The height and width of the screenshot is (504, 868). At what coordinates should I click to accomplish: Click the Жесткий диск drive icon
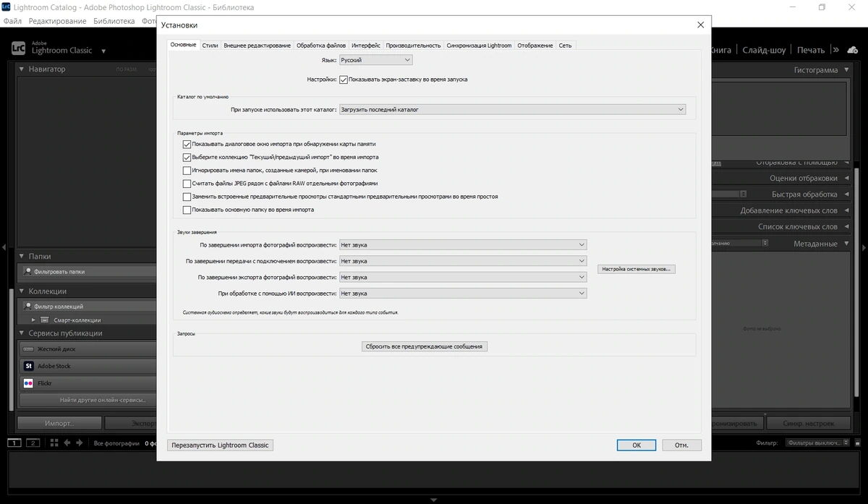tap(28, 349)
